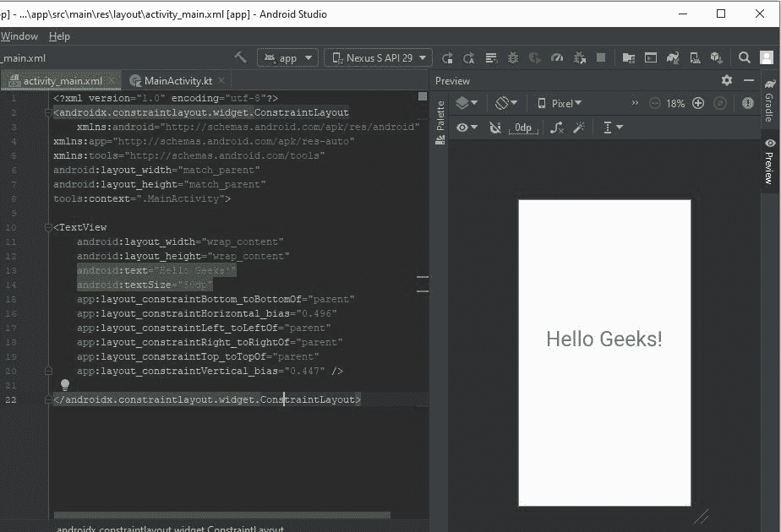Switch to the MainActivity.kt tab

(x=177, y=80)
